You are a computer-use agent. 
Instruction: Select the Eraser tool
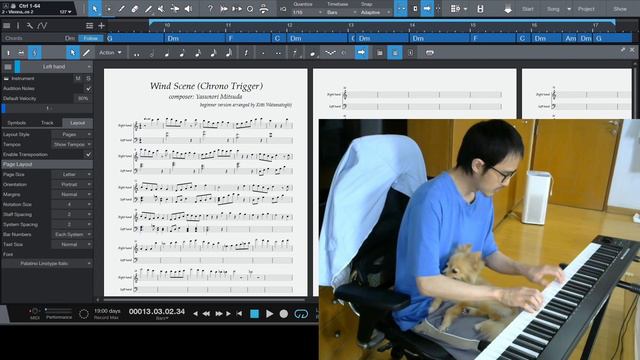coord(135,9)
